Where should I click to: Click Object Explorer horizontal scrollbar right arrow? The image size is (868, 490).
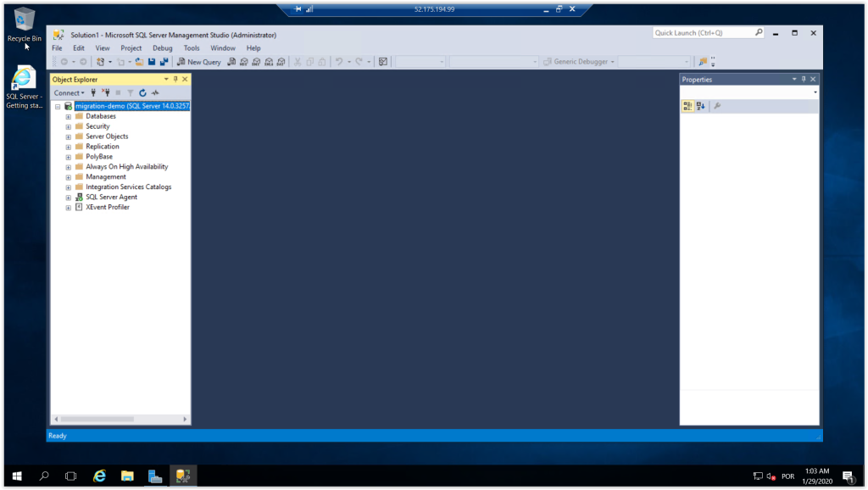point(185,419)
